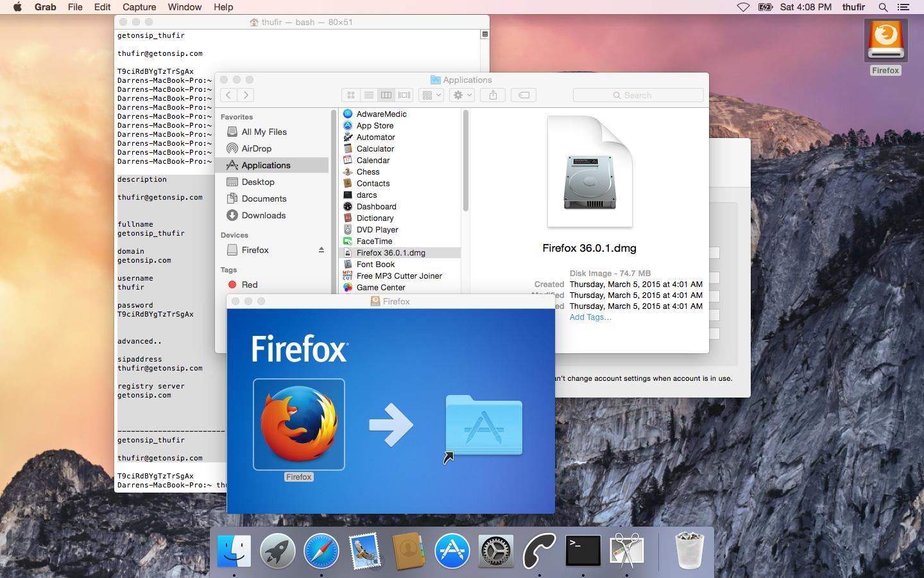Select Downloads in Finder sidebar
The height and width of the screenshot is (578, 924).
coord(263,215)
